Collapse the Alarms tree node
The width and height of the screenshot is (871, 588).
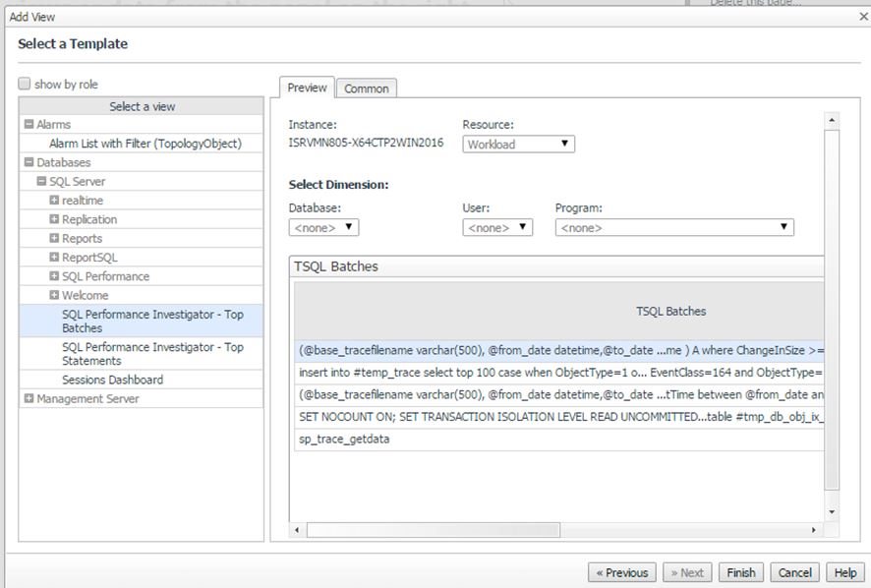tap(29, 124)
